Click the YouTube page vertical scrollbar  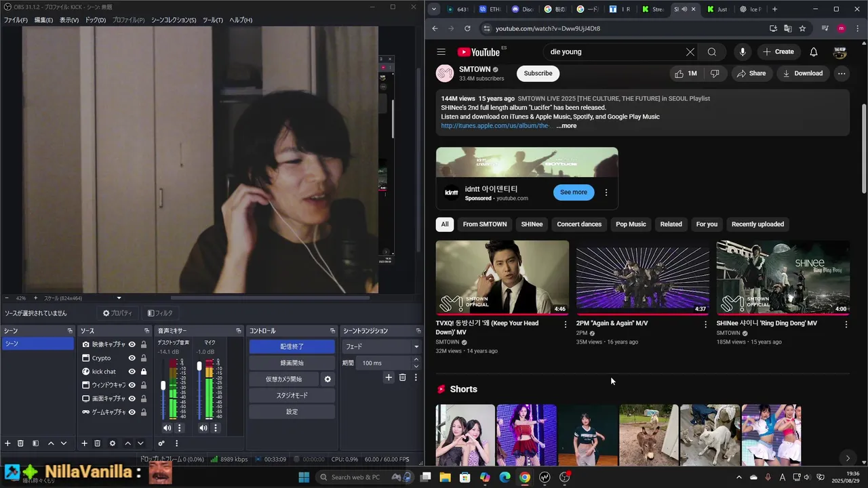click(x=864, y=148)
